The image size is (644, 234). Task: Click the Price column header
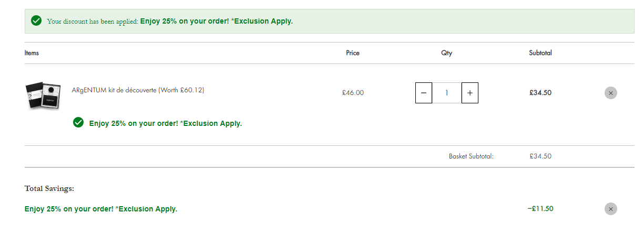coord(353,53)
